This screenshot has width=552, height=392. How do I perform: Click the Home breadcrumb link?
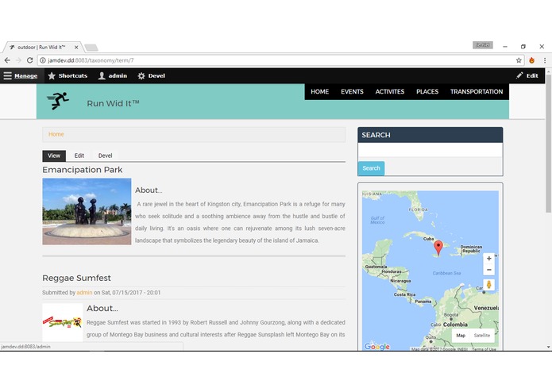[56, 134]
